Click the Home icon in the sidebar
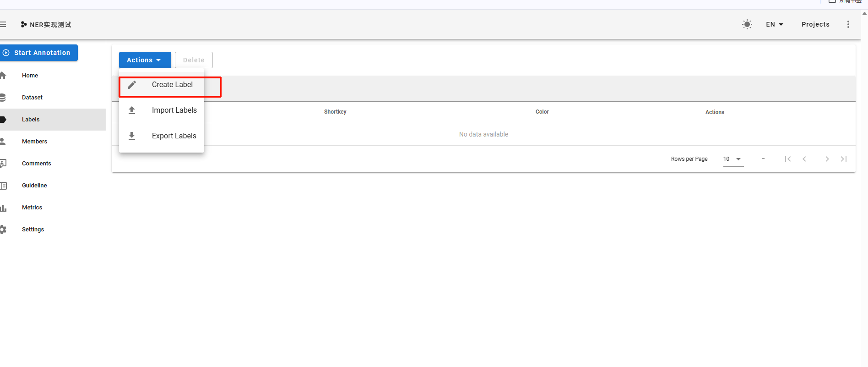The height and width of the screenshot is (367, 868). (3, 76)
